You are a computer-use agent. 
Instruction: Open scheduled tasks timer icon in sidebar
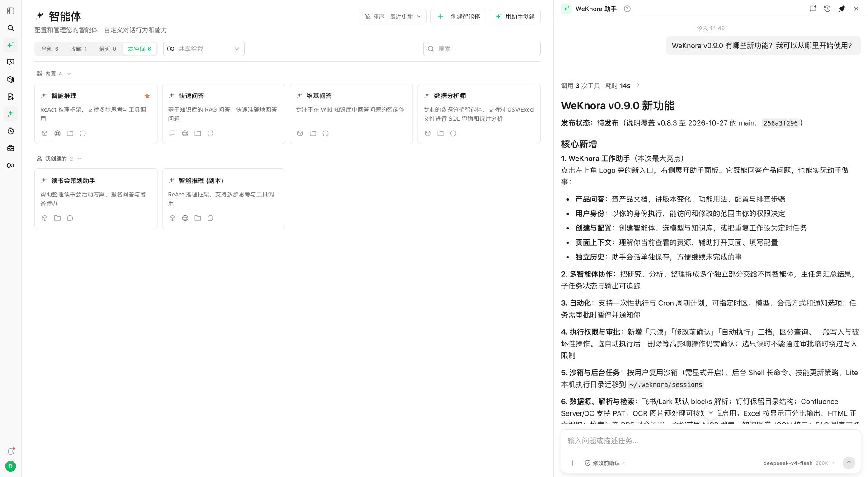click(11, 131)
